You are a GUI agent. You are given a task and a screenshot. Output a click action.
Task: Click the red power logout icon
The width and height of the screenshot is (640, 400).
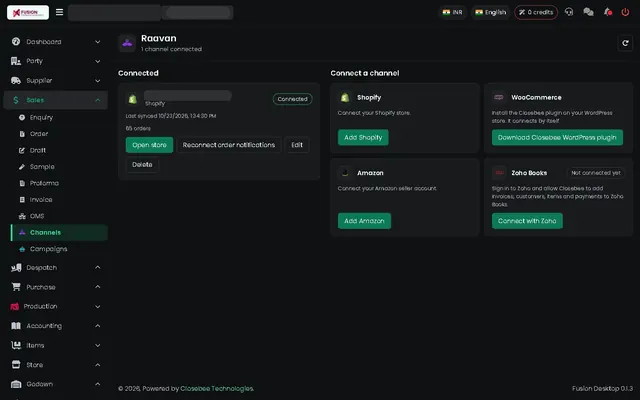pos(625,12)
